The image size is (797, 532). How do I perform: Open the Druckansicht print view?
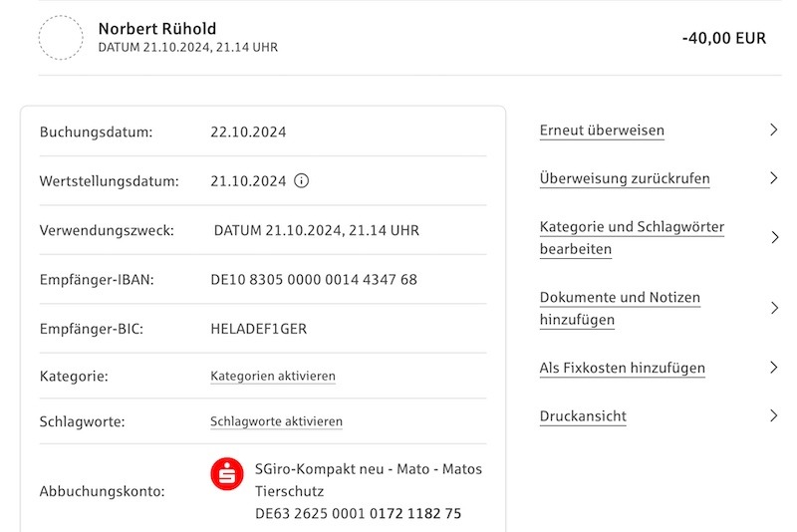click(583, 416)
